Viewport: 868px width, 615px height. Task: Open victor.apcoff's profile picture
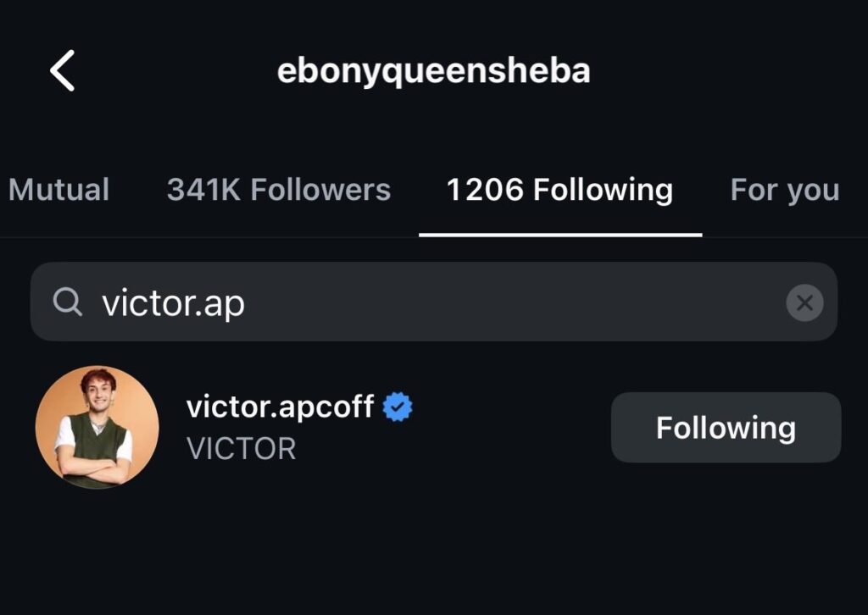click(x=97, y=428)
